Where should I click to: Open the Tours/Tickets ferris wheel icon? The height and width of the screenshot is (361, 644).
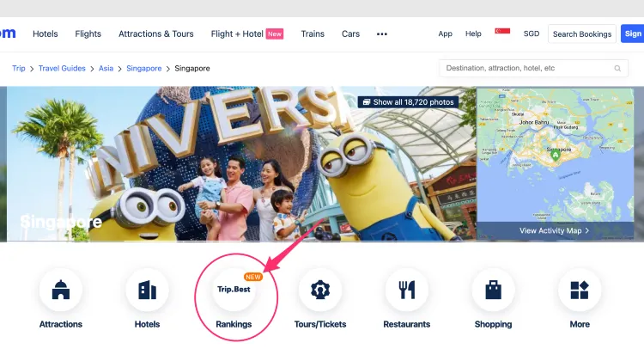320,290
